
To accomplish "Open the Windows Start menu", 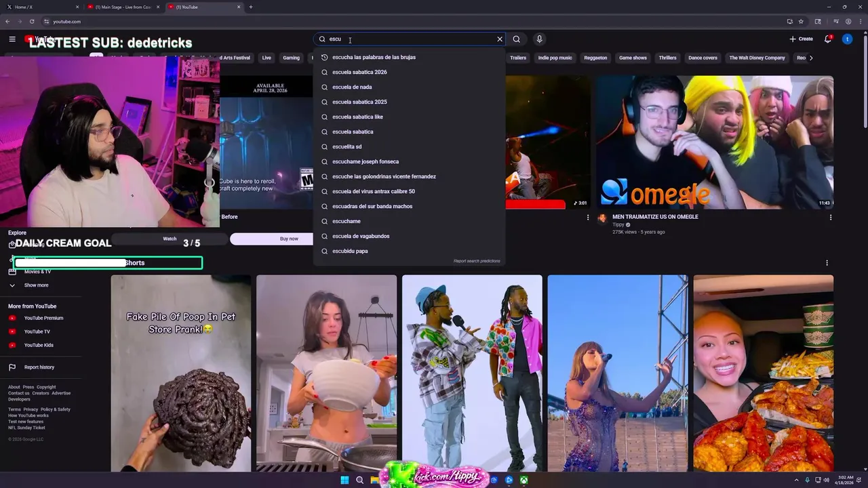I will 344,481.
